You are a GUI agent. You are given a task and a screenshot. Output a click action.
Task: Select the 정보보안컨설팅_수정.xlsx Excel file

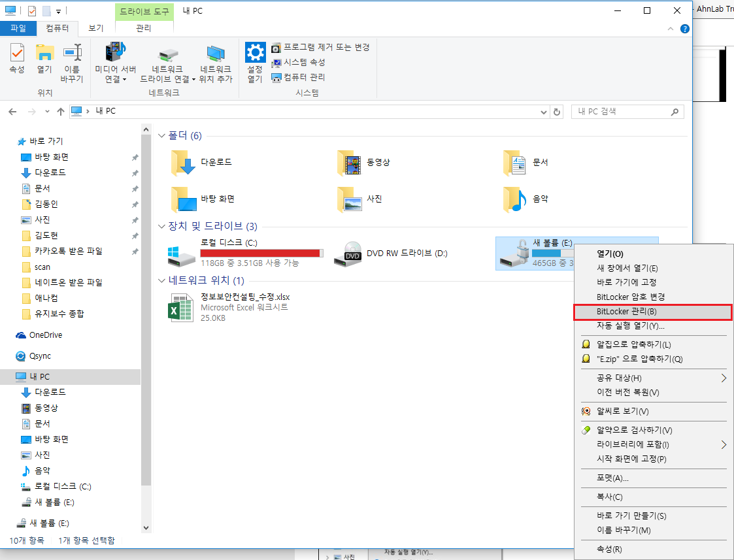[180, 307]
